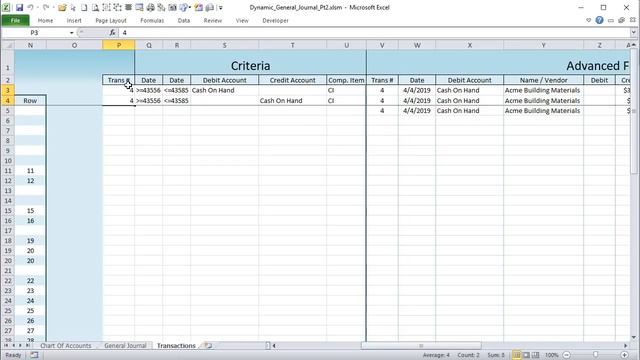Open the Insert ribbon tab
This screenshot has width=640, height=360.
74,20
